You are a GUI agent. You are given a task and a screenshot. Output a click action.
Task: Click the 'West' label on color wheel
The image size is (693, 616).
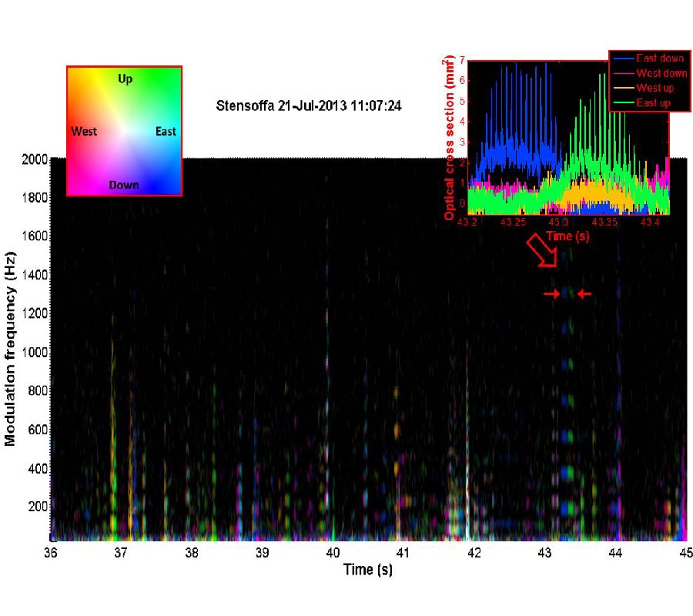pos(84,132)
